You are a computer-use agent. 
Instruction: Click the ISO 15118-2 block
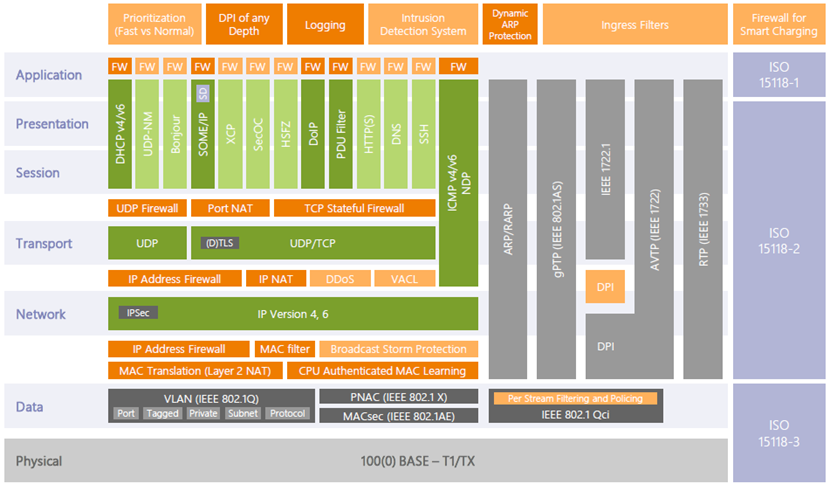779,240
